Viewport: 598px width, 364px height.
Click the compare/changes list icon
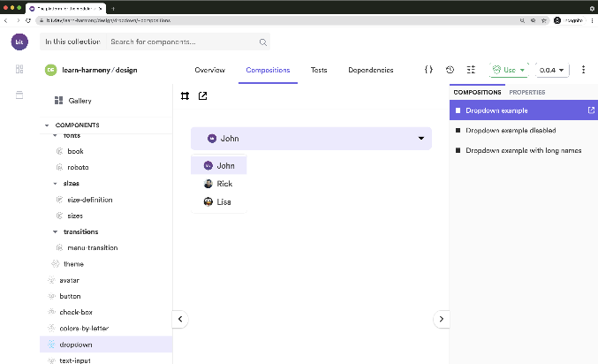(471, 70)
